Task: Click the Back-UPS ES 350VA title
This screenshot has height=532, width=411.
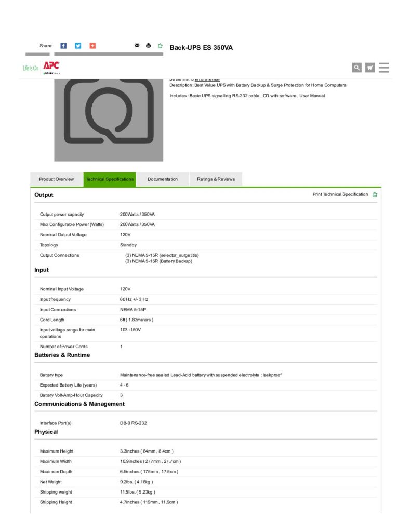Action: [x=201, y=47]
